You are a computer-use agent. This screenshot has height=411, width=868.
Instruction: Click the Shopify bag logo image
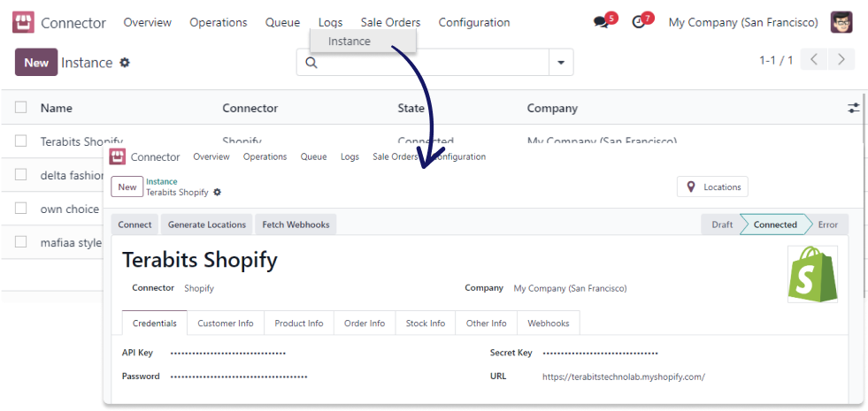(812, 274)
